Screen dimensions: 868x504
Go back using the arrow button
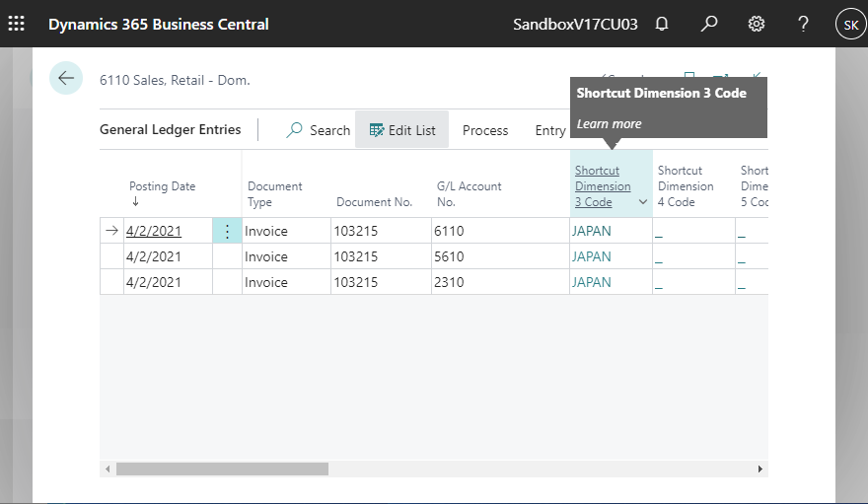(x=66, y=79)
